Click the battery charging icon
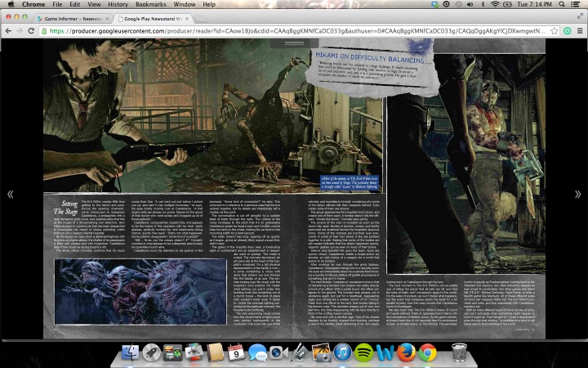 507,4
